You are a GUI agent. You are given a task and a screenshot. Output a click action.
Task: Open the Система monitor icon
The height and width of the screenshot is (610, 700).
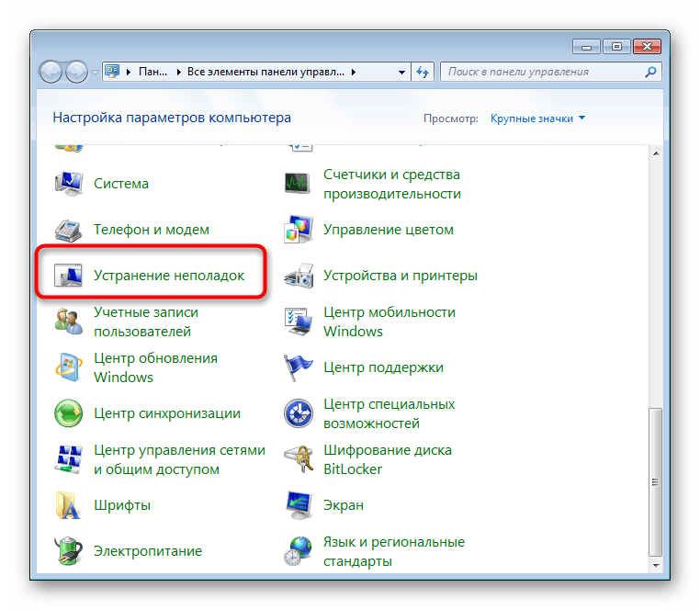(x=68, y=184)
